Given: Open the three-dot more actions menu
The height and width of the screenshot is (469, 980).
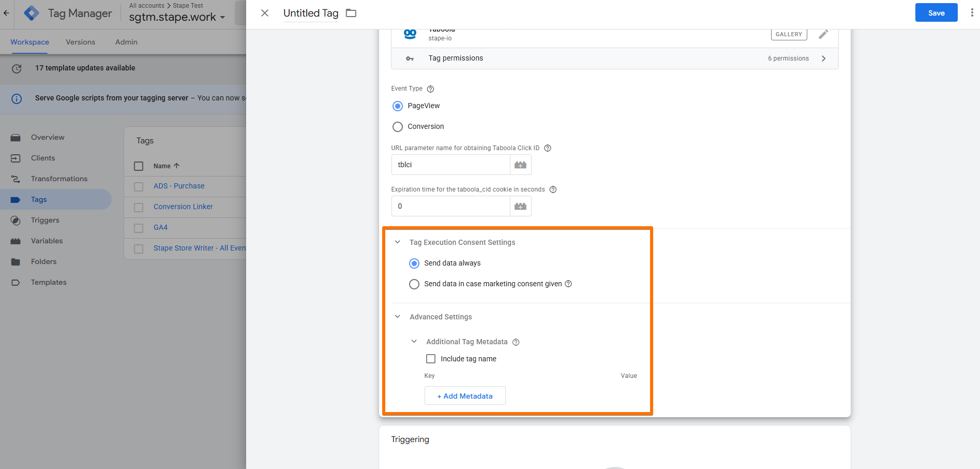Looking at the screenshot, I should pyautogui.click(x=972, y=13).
